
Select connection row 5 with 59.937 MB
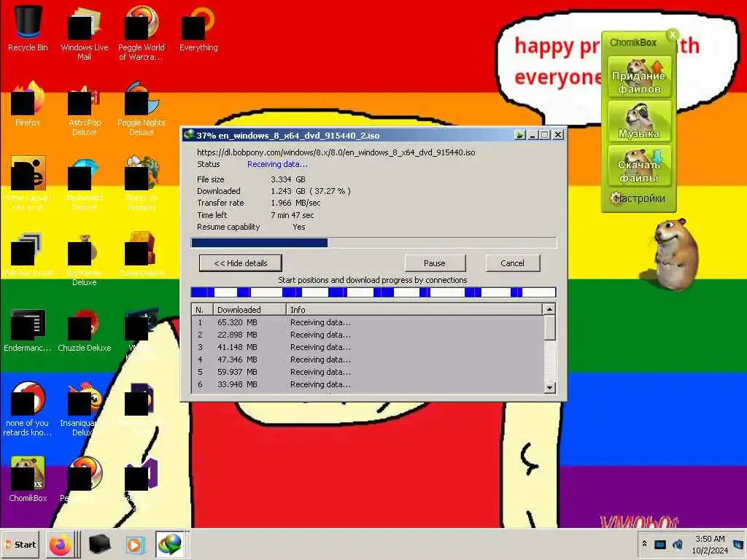click(368, 372)
